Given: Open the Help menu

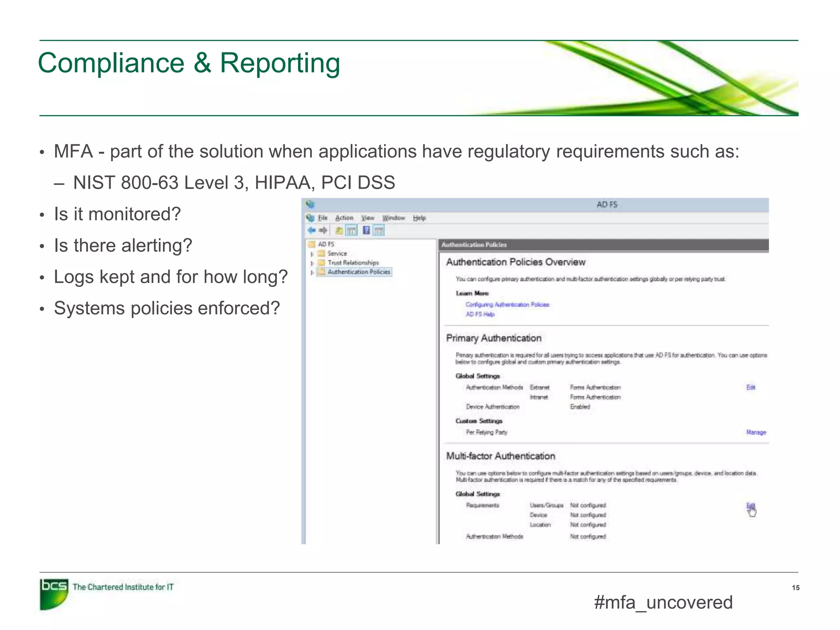Looking at the screenshot, I should 419,218.
